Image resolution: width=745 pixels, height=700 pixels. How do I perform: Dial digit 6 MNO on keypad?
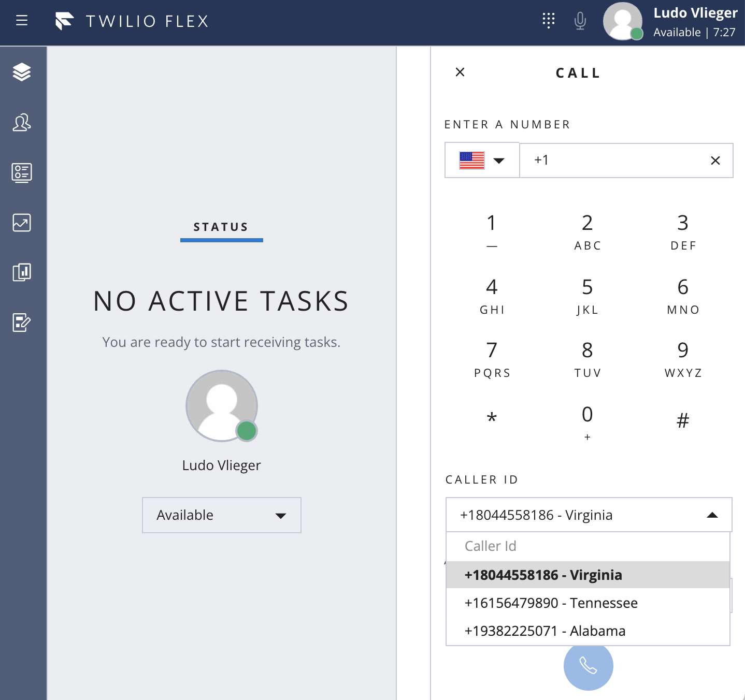point(683,296)
